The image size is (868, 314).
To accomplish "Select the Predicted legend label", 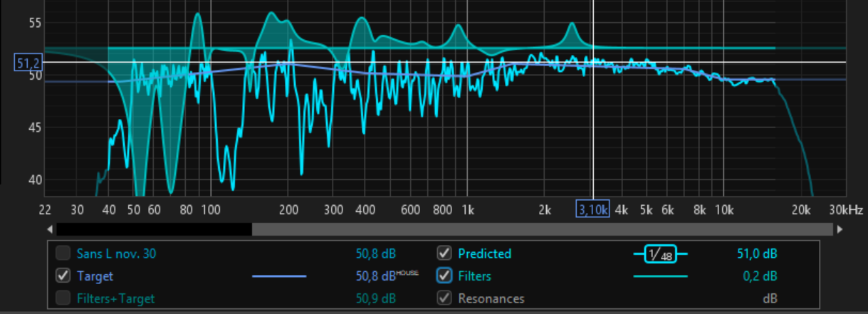I will click(x=484, y=253).
